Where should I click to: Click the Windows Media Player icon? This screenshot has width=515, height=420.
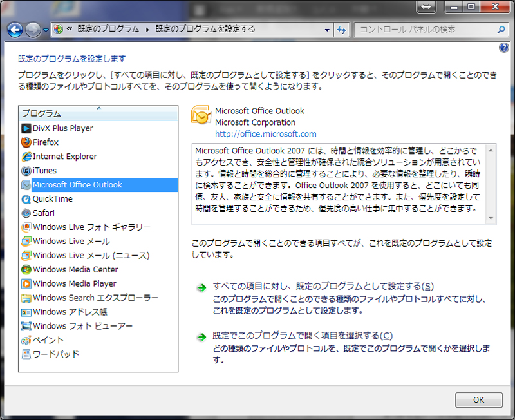click(x=26, y=283)
